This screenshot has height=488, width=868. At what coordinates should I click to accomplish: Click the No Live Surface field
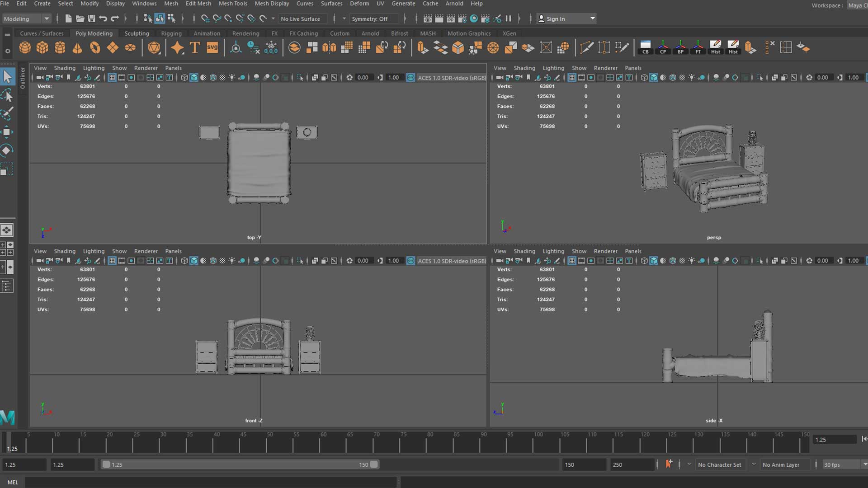coord(301,19)
